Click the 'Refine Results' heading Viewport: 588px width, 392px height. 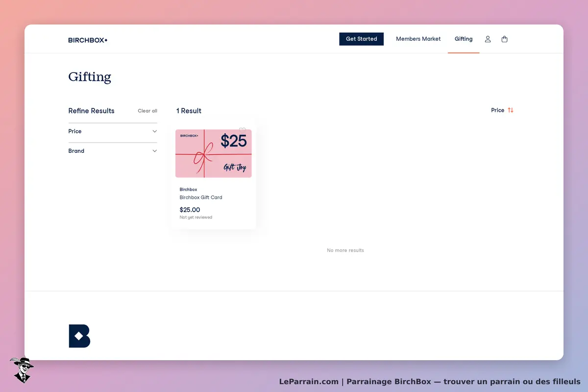point(91,111)
